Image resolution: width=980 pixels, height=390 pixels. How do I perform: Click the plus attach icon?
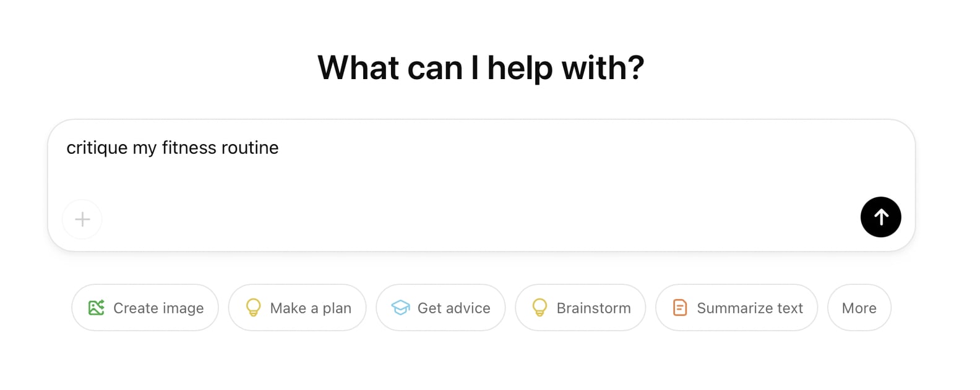pyautogui.click(x=82, y=219)
